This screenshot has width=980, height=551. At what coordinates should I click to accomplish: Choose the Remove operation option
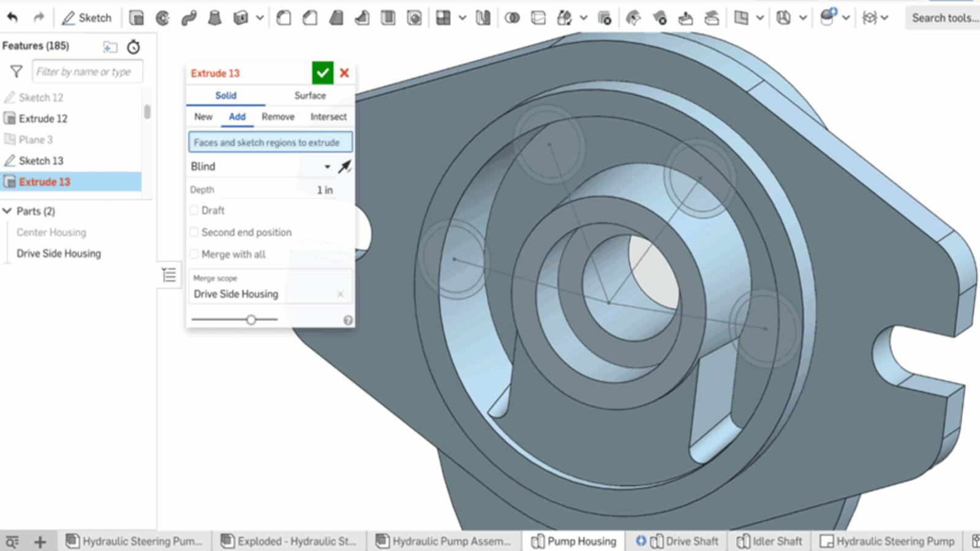point(277,117)
